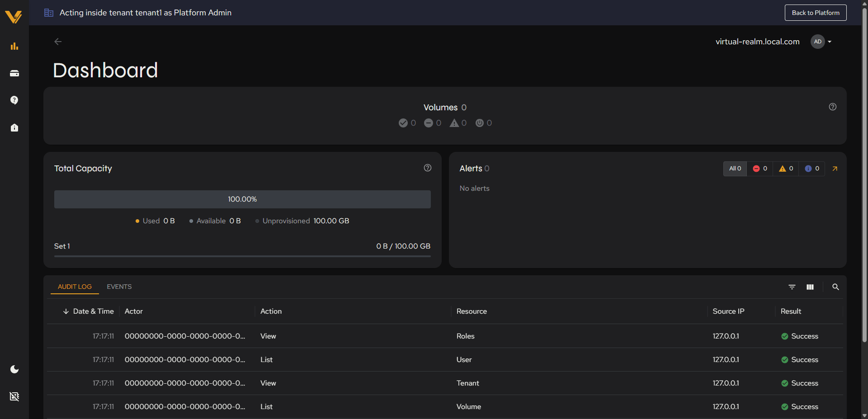Open Total Capacity help icon

pyautogui.click(x=428, y=168)
